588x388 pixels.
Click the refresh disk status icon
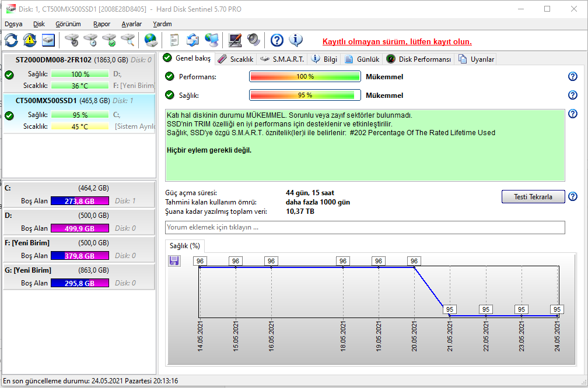pos(11,40)
